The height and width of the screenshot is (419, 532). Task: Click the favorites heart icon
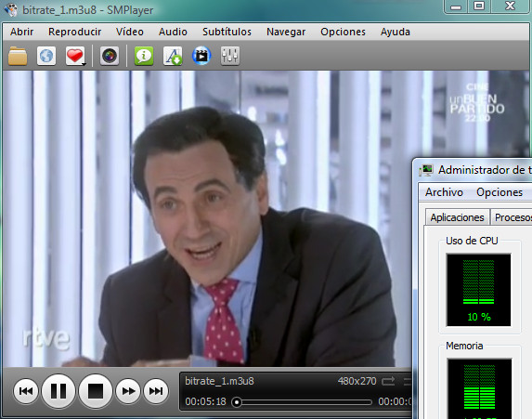click(x=74, y=56)
